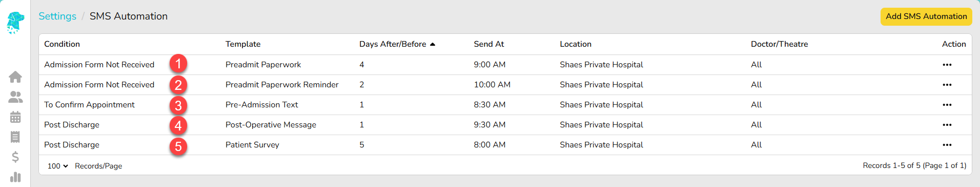The height and width of the screenshot is (187, 980).
Task: Open actions menu for Pre-Admission Text row
Action: coord(947,105)
